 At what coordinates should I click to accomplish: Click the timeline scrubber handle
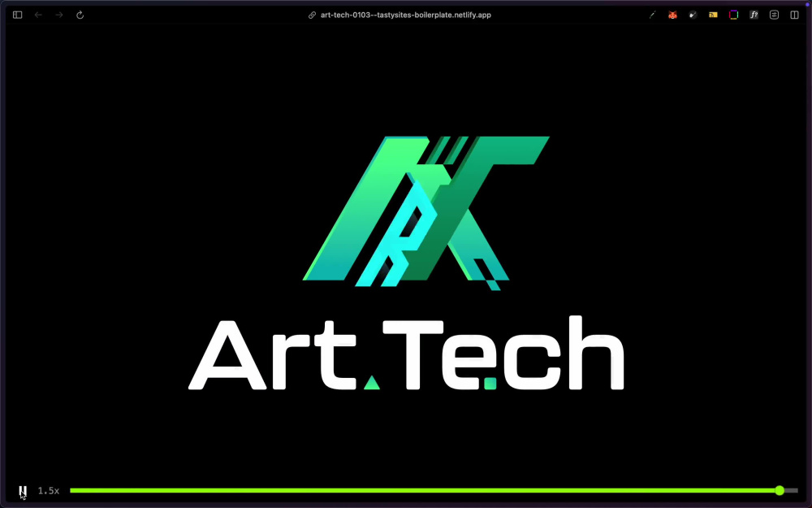point(780,490)
